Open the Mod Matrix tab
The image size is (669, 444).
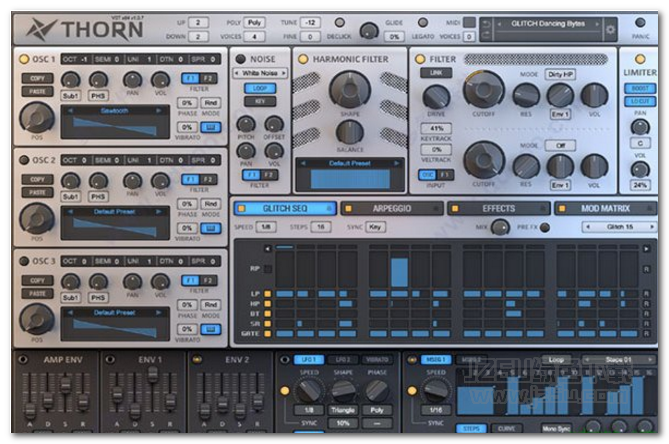[x=605, y=209]
